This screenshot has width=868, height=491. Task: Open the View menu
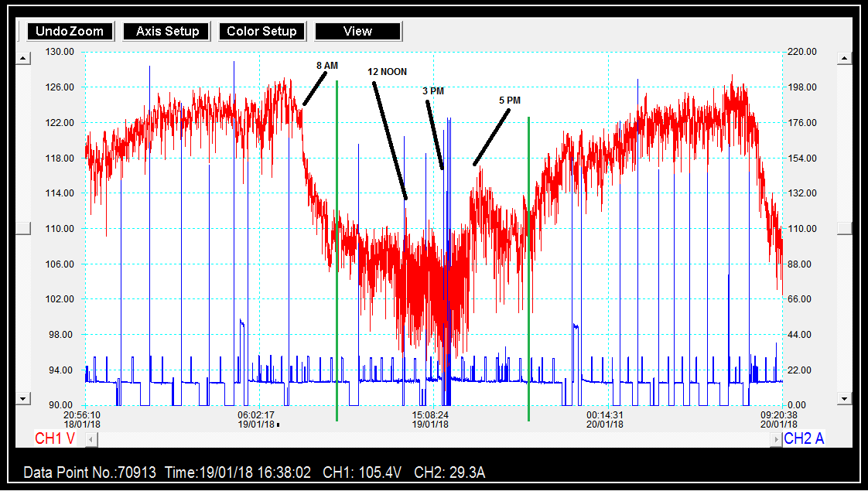(x=357, y=32)
